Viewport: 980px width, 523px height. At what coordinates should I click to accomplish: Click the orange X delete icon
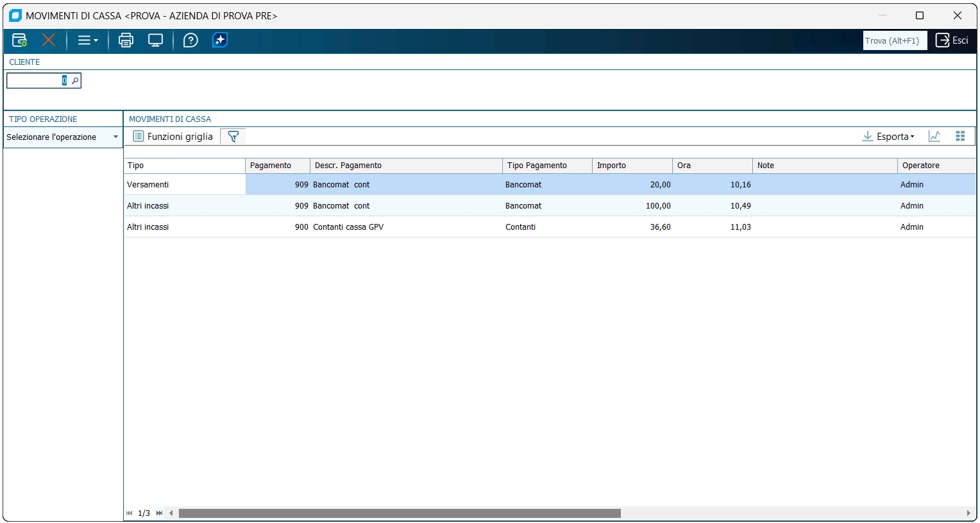pyautogui.click(x=49, y=40)
